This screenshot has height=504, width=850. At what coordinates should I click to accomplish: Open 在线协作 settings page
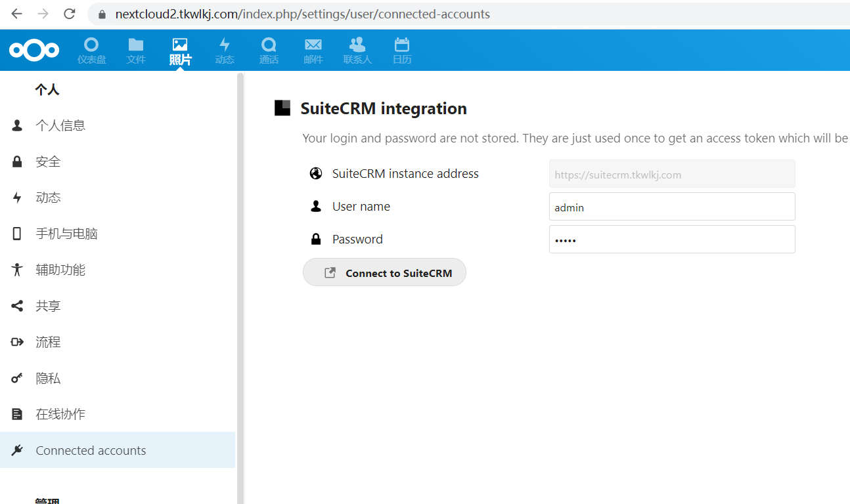tap(118, 414)
